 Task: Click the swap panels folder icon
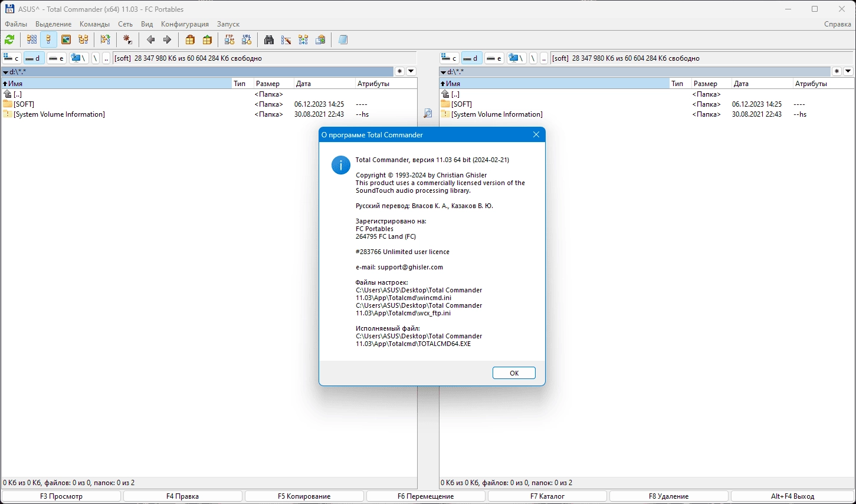click(x=105, y=39)
